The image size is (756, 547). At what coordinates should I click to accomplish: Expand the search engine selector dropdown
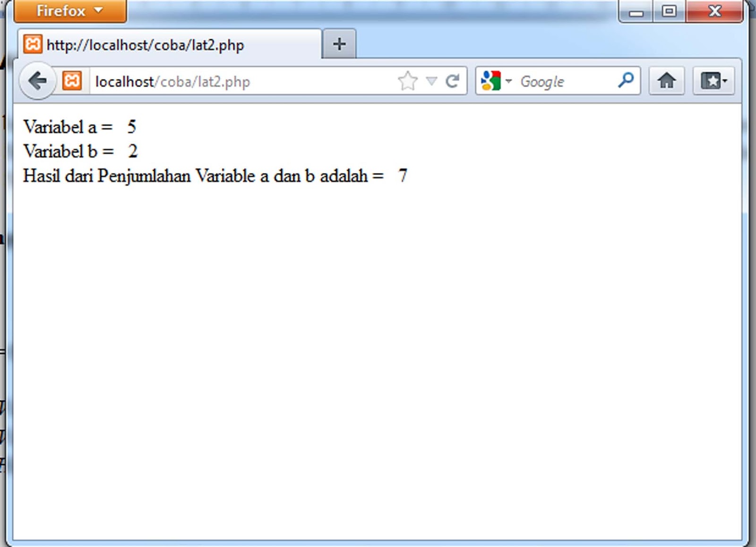509,81
